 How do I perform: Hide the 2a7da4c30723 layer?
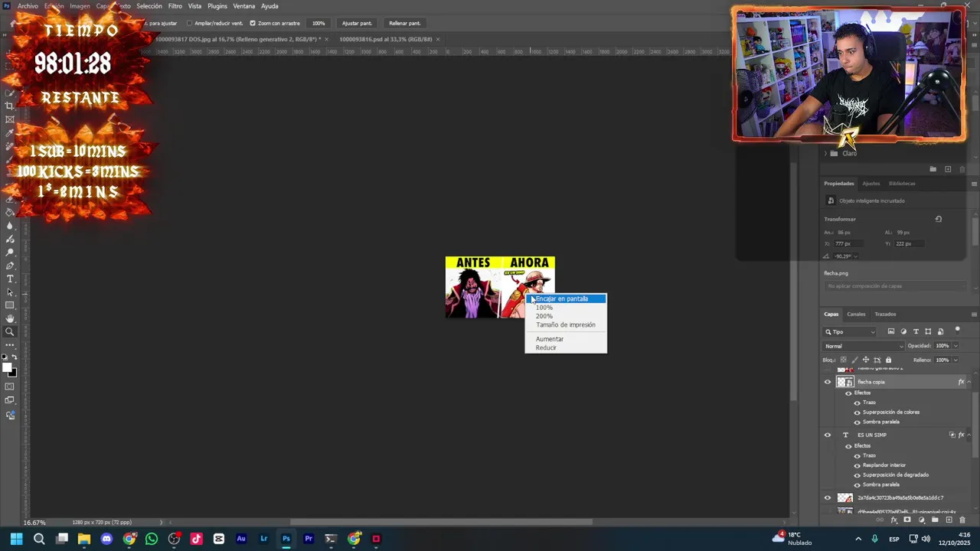coord(828,498)
